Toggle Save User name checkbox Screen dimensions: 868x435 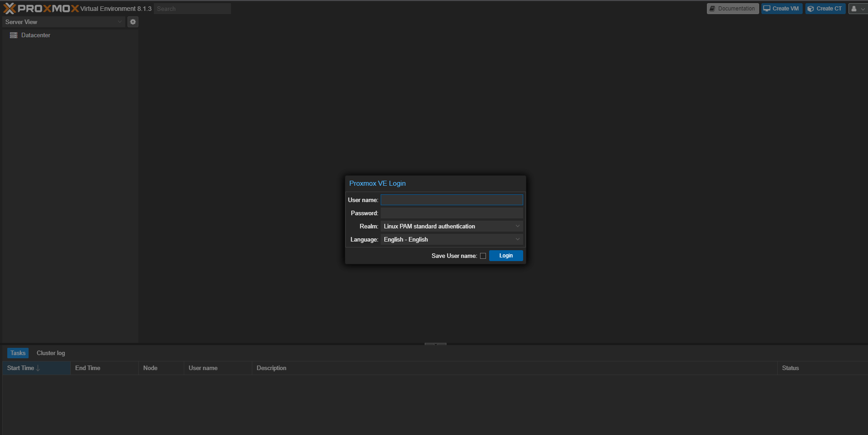pyautogui.click(x=483, y=256)
